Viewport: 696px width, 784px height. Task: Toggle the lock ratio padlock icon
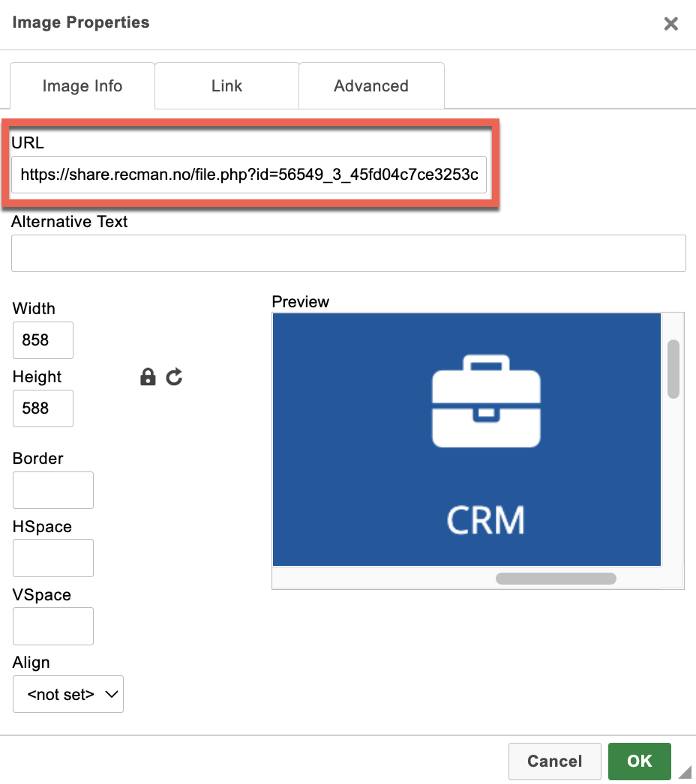[148, 377]
